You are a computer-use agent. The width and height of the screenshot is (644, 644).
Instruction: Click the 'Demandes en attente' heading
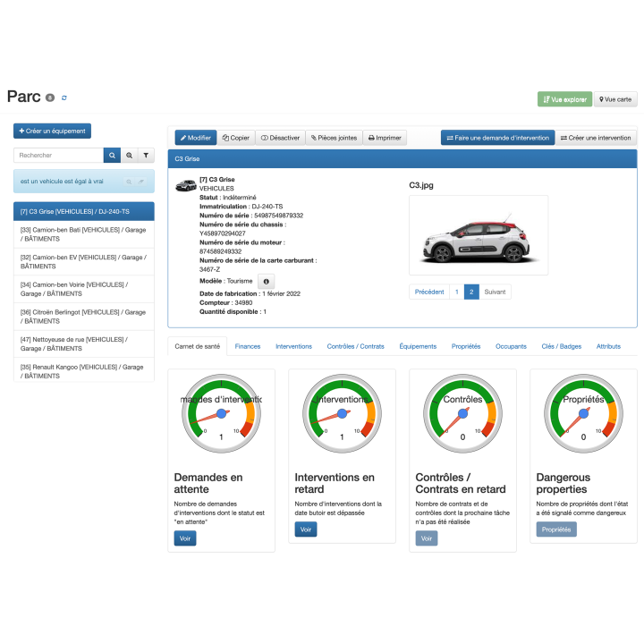(208, 483)
